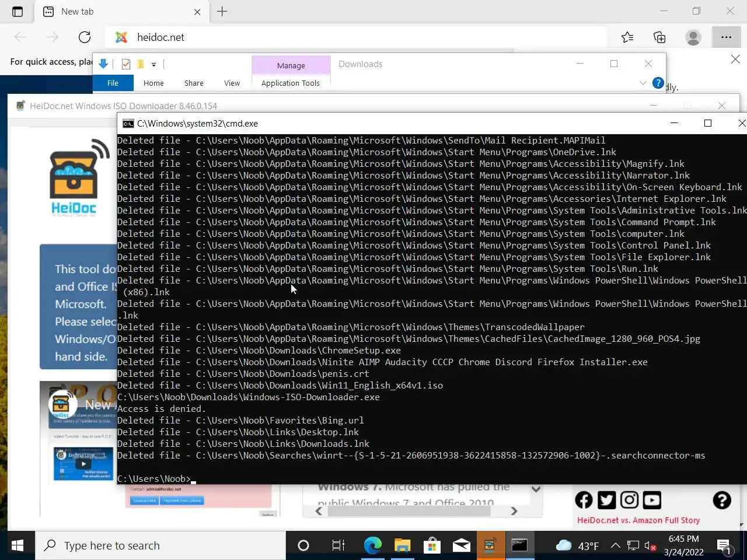Open clock showing 6:45 PM 3/24/2022
This screenshot has height=560, width=747.
[684, 545]
